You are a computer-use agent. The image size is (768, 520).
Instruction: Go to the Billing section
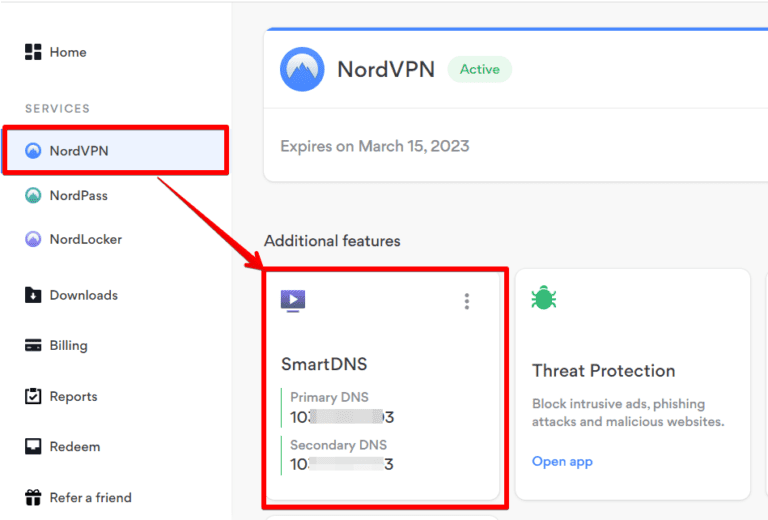pos(68,346)
